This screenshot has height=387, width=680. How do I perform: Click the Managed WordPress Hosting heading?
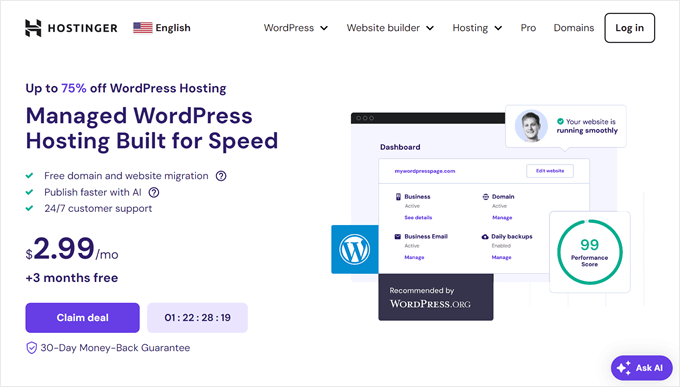[x=152, y=128]
